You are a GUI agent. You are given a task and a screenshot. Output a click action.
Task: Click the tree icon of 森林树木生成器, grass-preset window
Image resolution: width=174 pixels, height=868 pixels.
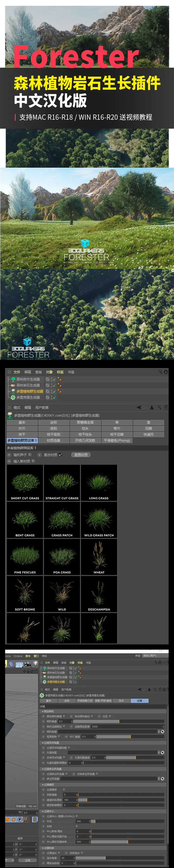[x=13, y=379]
